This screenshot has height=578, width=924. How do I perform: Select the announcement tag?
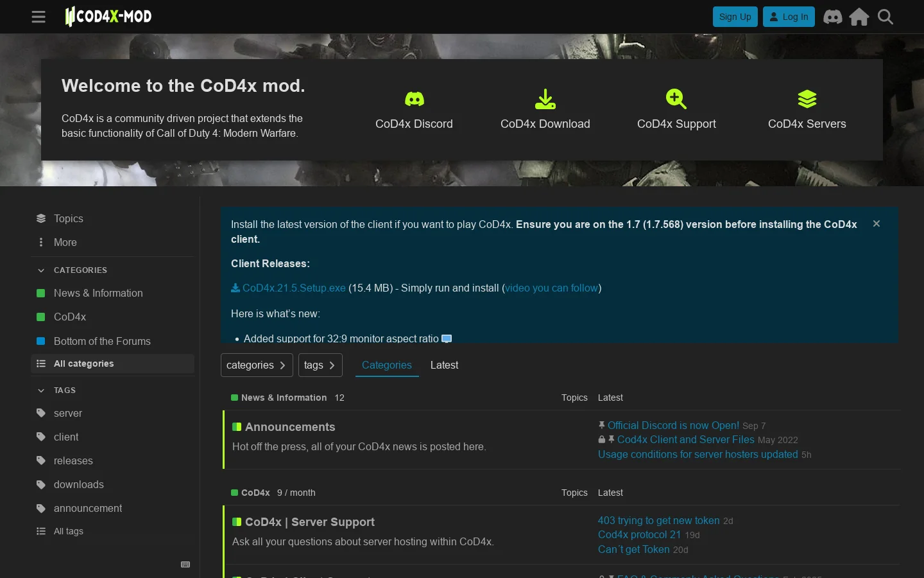pyautogui.click(x=112, y=508)
